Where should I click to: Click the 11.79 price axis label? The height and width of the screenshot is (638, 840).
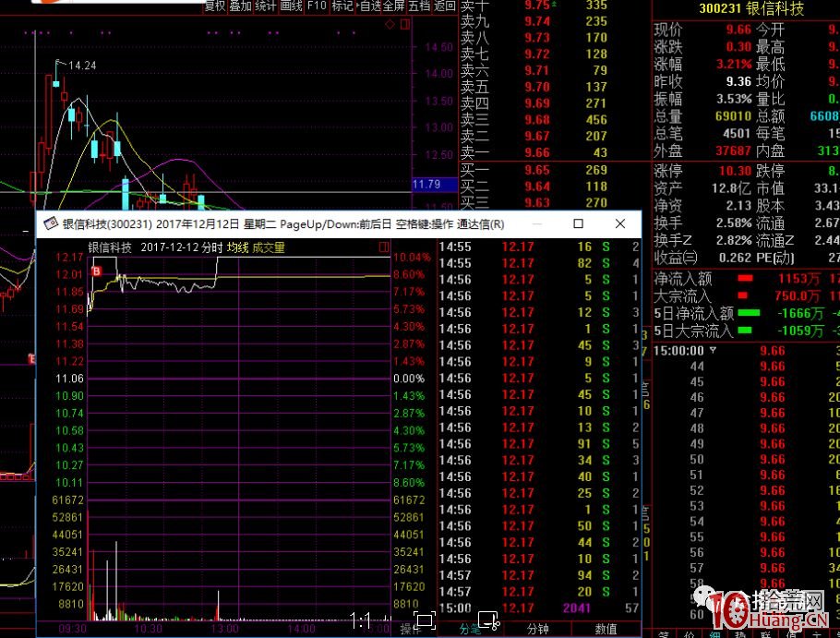(435, 185)
